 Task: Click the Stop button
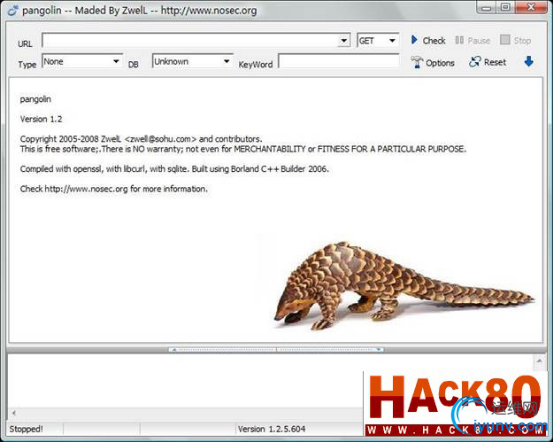515,40
